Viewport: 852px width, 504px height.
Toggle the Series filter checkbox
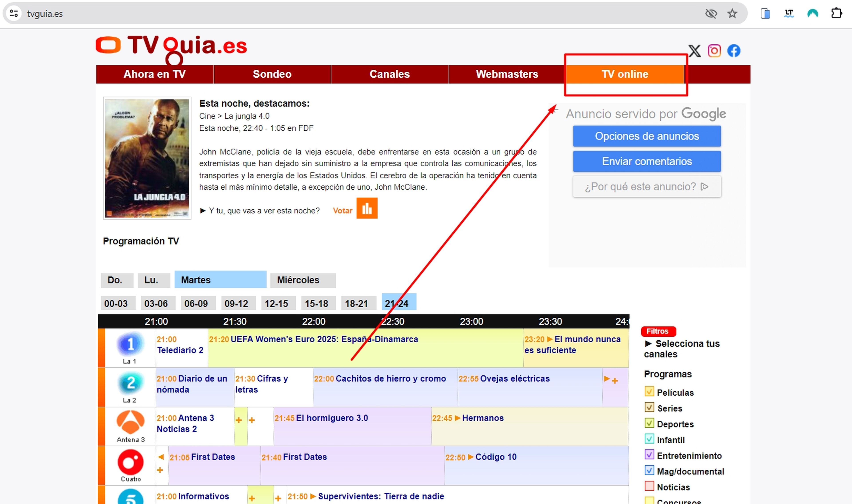(x=649, y=407)
